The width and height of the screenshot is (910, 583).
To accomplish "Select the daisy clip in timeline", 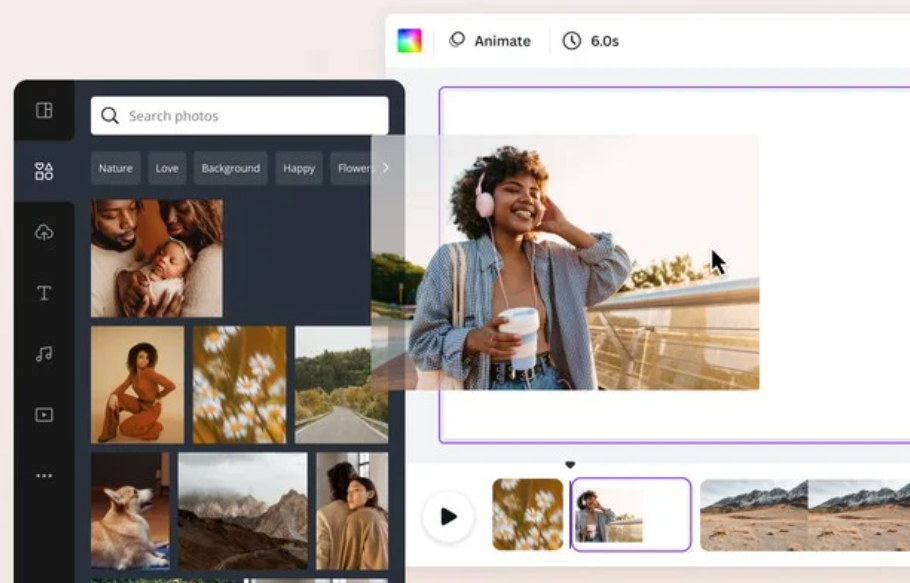I will click(528, 515).
